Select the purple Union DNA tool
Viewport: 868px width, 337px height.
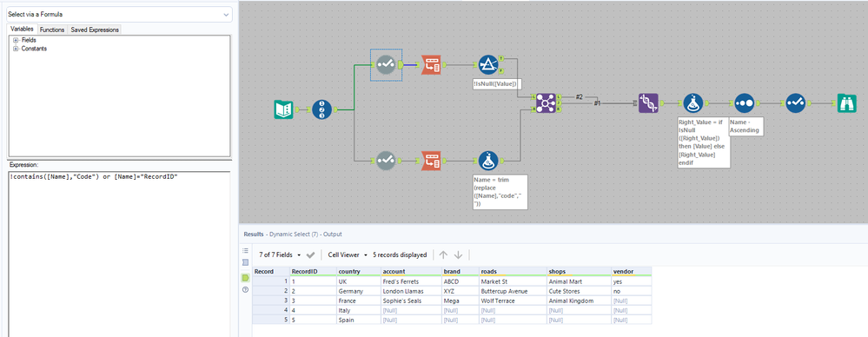(x=648, y=103)
